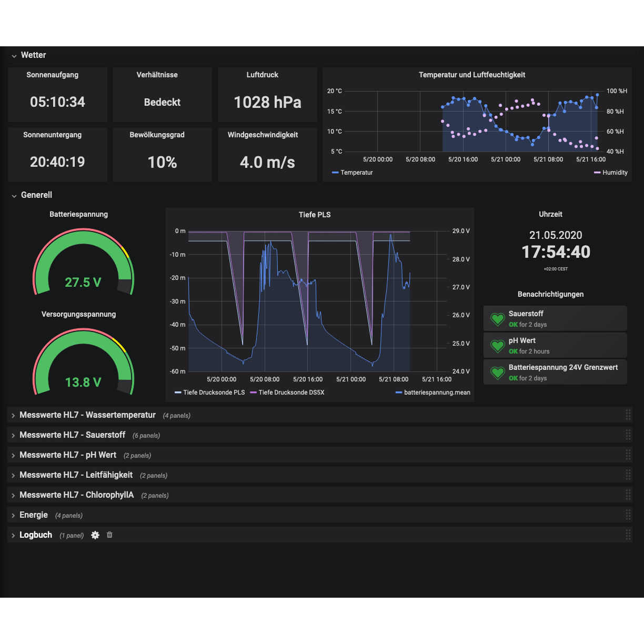
Task: Open the Logbuch row settings gear
Action: pos(95,535)
